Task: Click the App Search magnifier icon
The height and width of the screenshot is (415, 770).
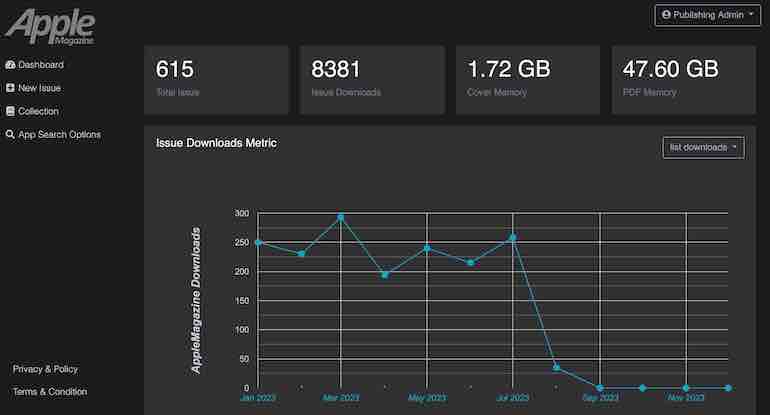Action: [x=10, y=134]
